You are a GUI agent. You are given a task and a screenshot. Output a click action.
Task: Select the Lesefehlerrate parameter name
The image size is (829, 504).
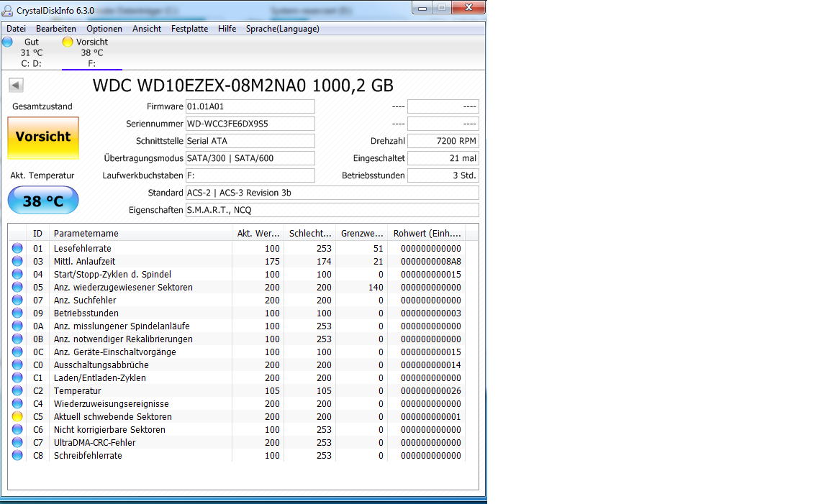click(83, 248)
